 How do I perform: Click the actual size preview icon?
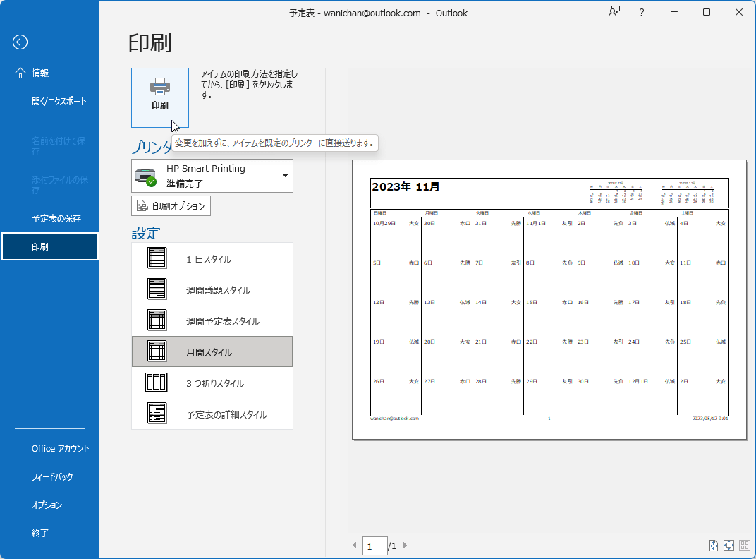click(714, 546)
